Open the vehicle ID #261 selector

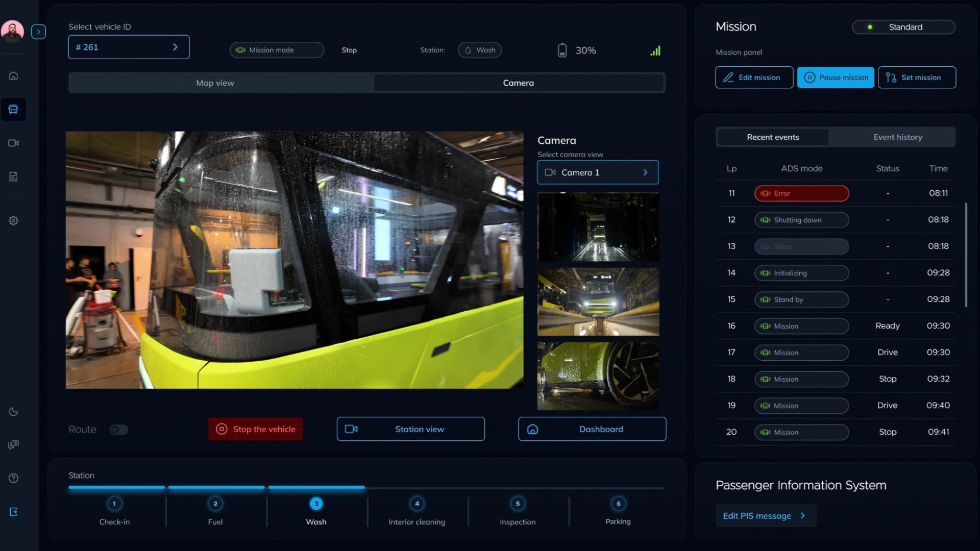click(x=129, y=47)
